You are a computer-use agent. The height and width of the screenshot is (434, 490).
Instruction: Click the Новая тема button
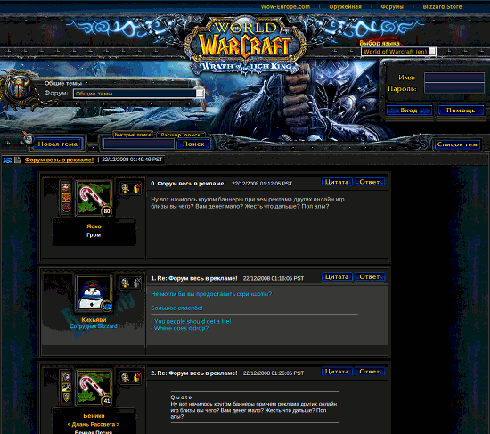point(58,144)
